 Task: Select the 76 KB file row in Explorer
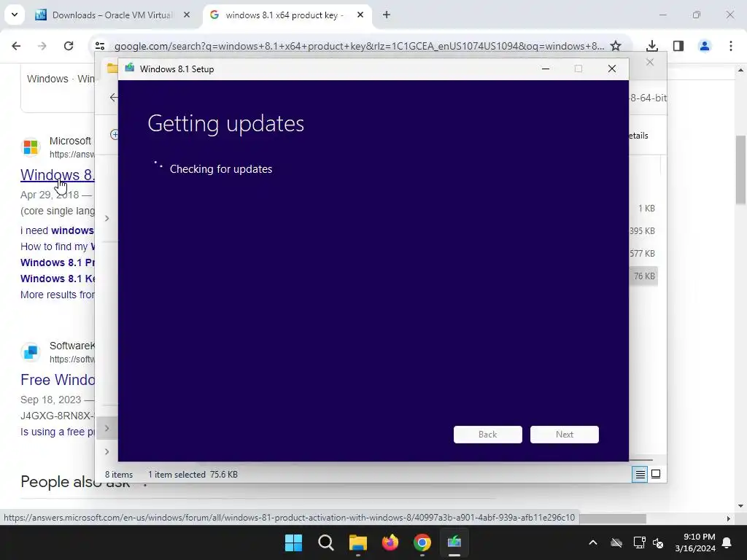(x=643, y=276)
